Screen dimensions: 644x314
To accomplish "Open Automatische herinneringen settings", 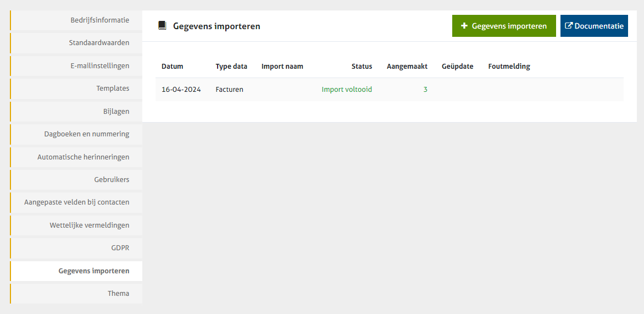I will tap(84, 157).
